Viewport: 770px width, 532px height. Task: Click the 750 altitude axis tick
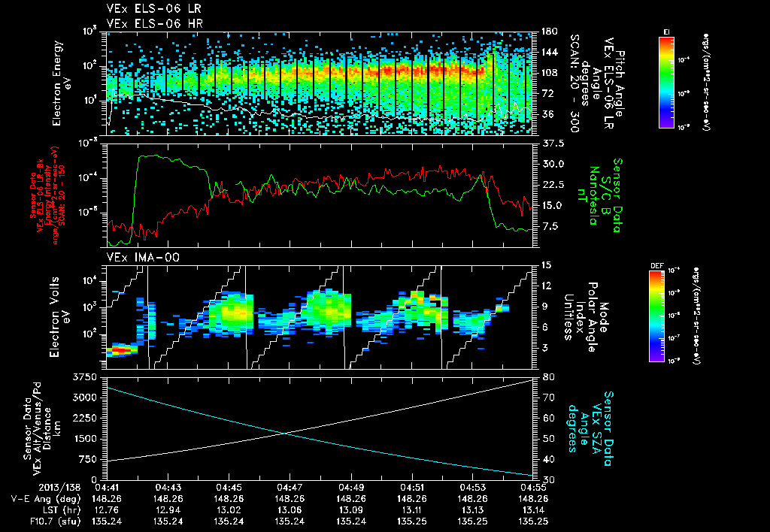[x=87, y=459]
